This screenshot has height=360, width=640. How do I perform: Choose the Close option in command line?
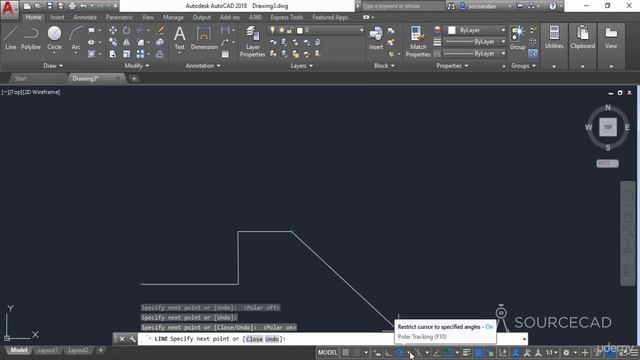tap(254, 339)
